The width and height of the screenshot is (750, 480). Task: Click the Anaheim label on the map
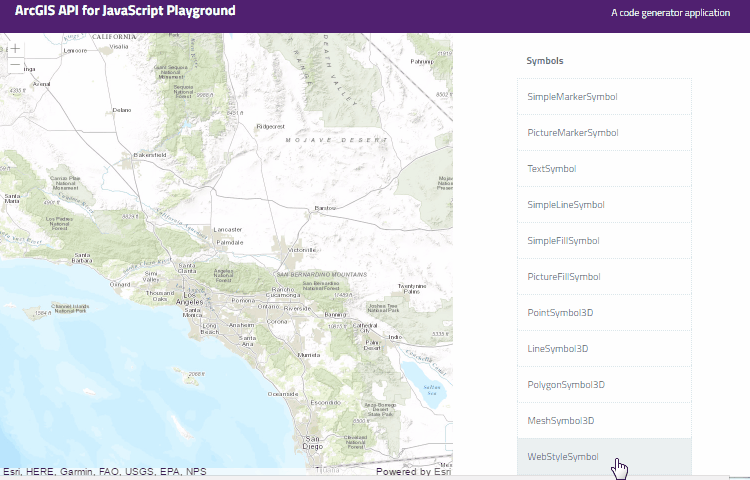tap(241, 325)
